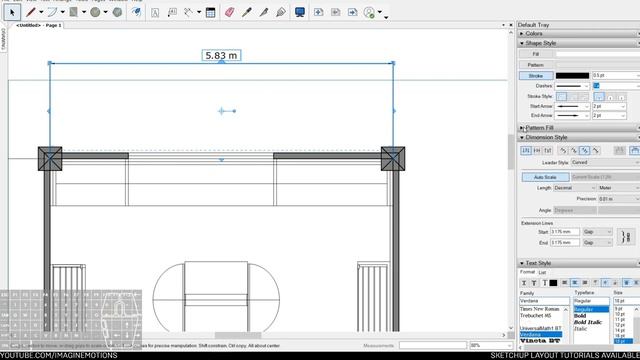Expand the Colors panel
640x360 pixels.
click(x=522, y=33)
